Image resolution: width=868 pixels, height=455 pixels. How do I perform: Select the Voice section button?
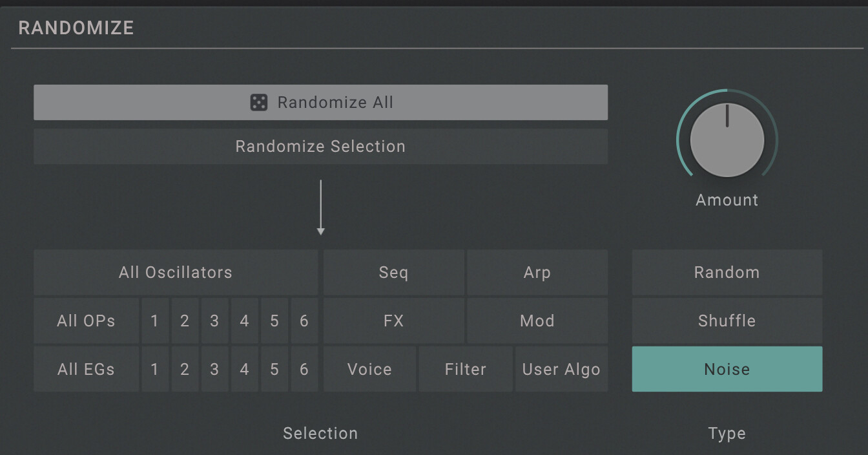pyautogui.click(x=369, y=369)
